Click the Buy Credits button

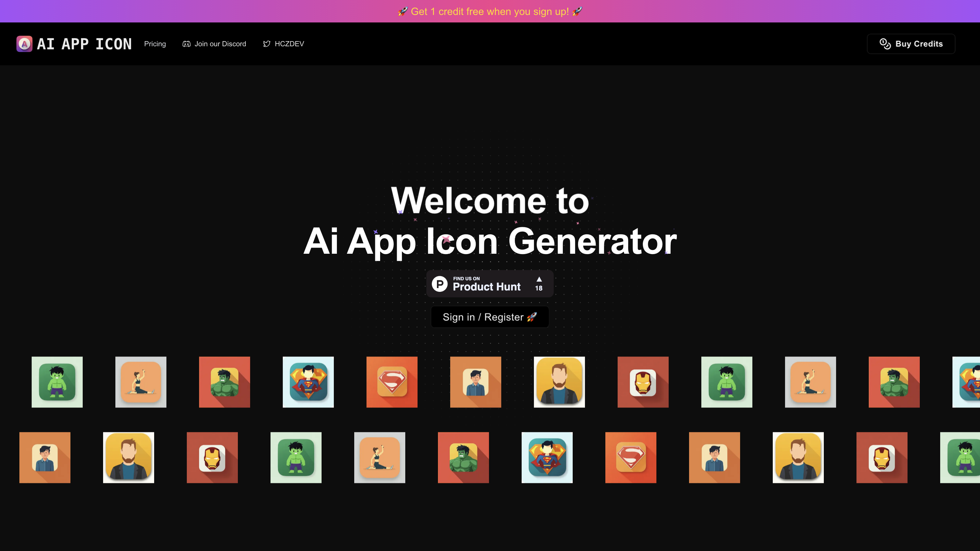point(911,44)
